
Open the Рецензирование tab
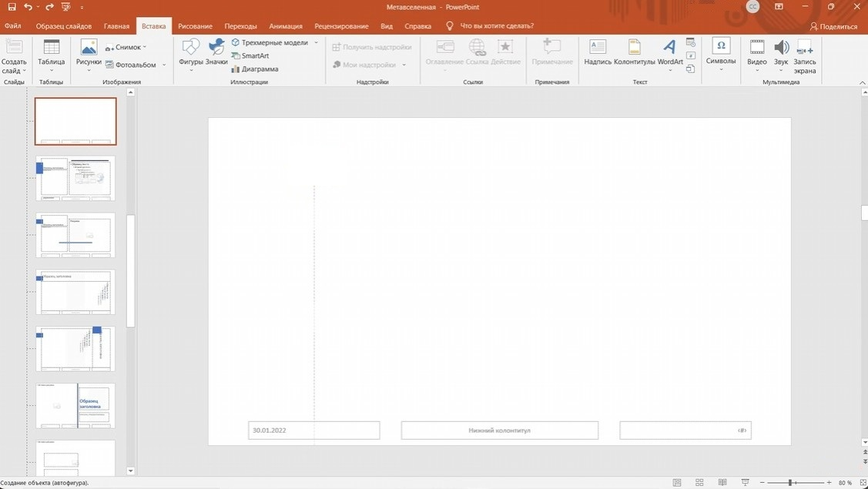[x=341, y=26]
